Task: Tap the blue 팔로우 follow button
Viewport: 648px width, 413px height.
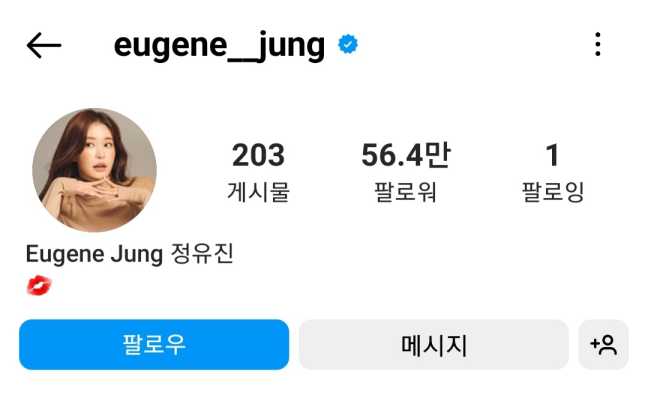Action: click(x=154, y=345)
